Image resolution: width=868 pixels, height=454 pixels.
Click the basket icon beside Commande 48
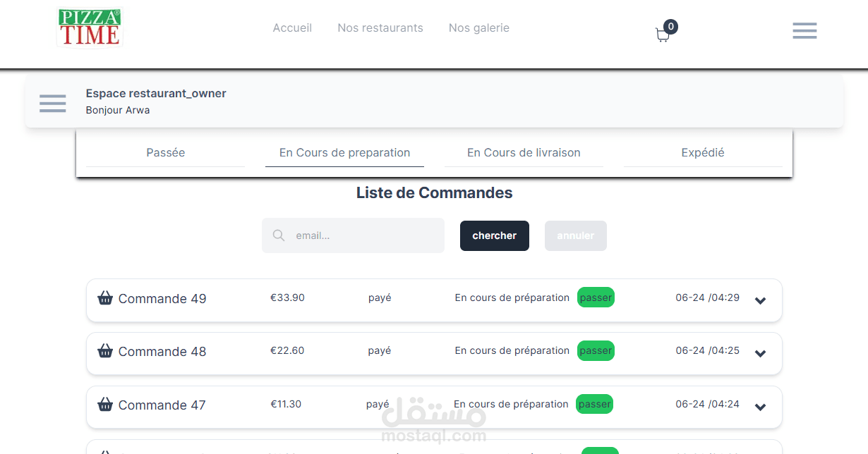pyautogui.click(x=105, y=350)
